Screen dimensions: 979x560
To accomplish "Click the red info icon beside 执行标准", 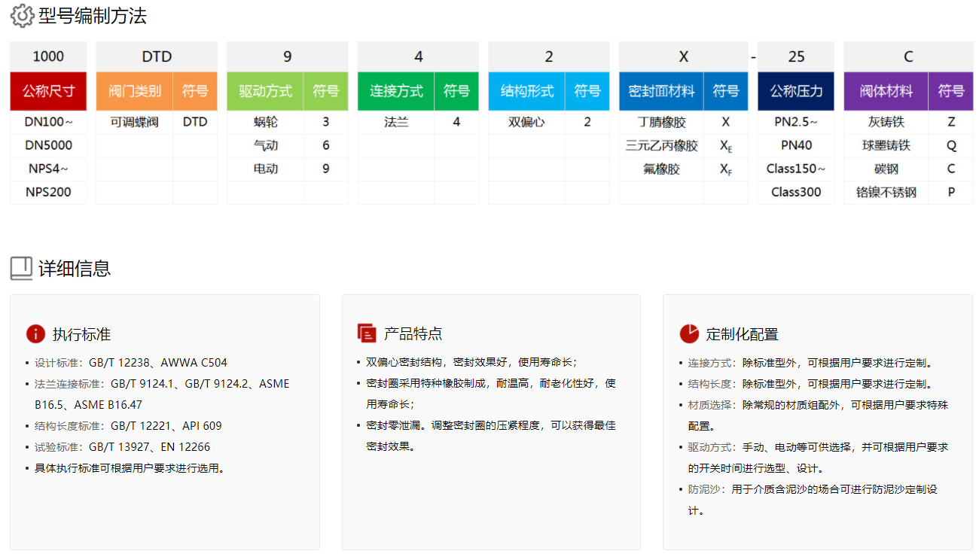I will (35, 334).
